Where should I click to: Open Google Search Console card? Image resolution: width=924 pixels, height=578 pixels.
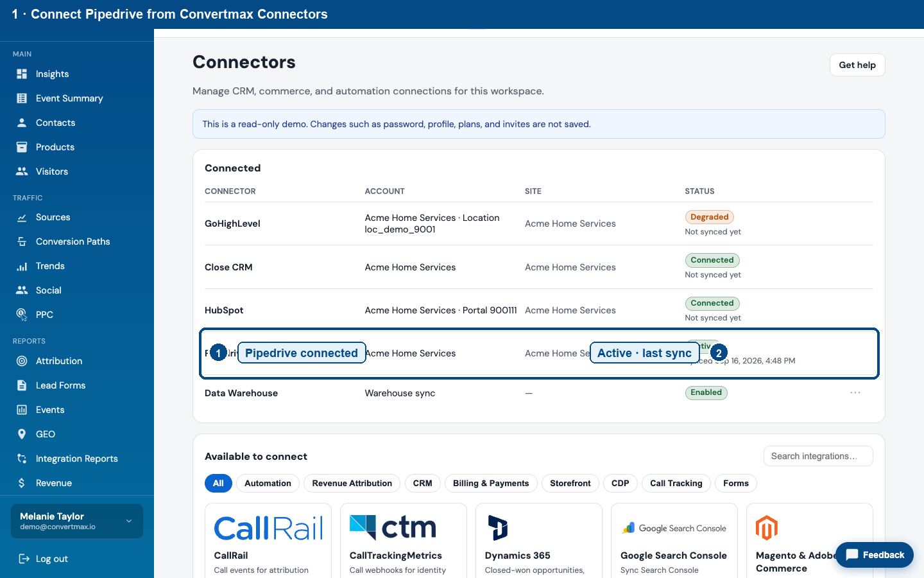coord(674,541)
